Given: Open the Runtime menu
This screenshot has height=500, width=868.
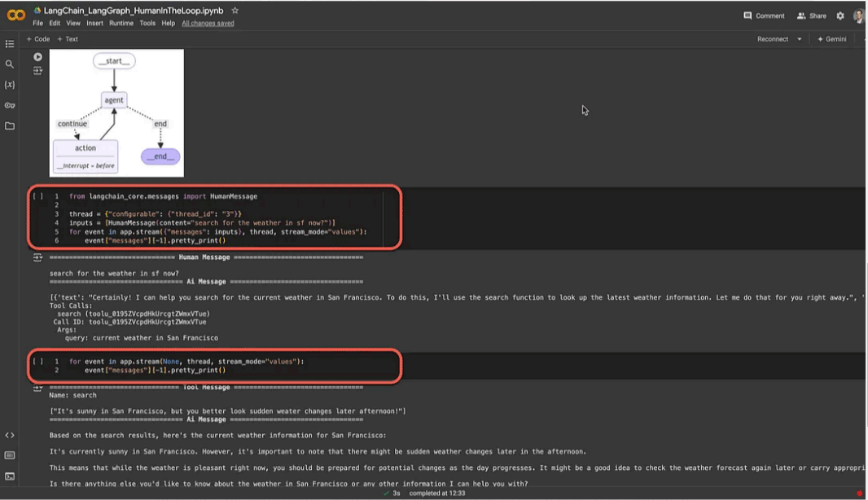Looking at the screenshot, I should click(121, 24).
